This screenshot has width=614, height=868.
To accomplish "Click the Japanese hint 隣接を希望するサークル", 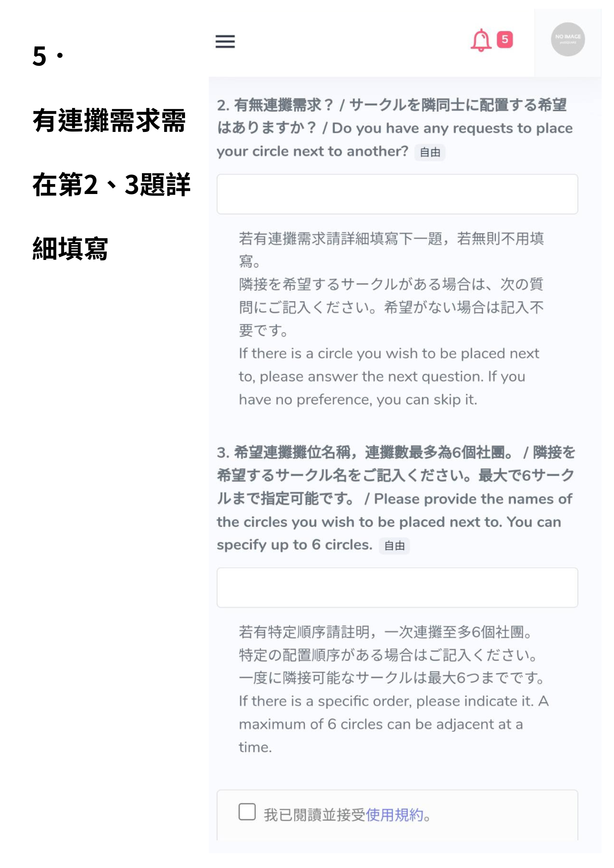I will tap(391, 307).
